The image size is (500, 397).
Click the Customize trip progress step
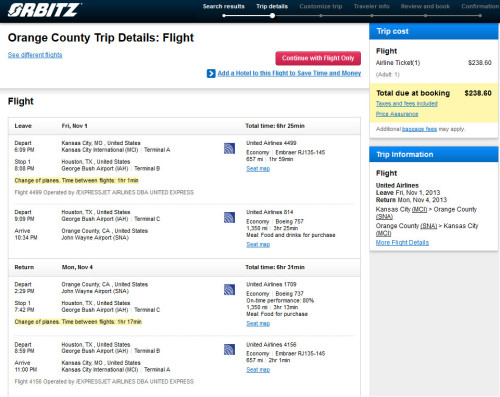pos(321,6)
